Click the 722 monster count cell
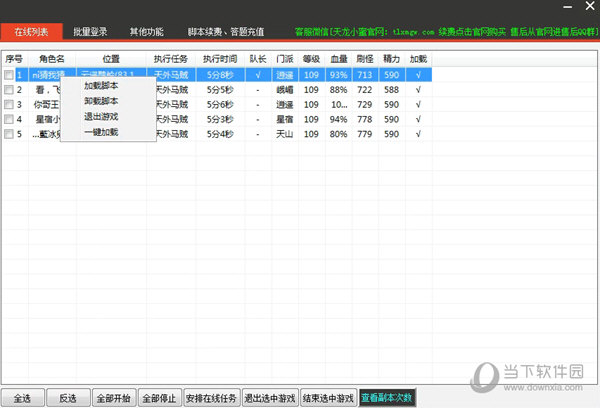 pyautogui.click(x=365, y=90)
